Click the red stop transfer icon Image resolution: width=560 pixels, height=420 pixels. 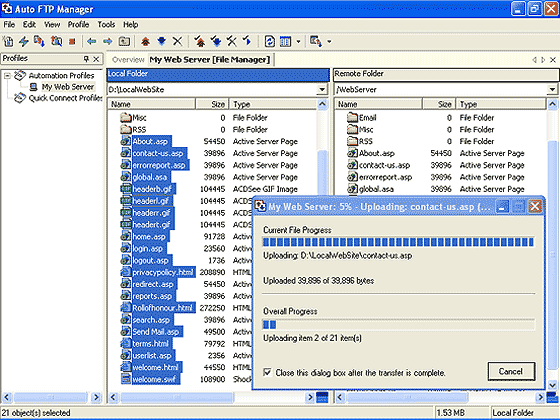(x=72, y=41)
